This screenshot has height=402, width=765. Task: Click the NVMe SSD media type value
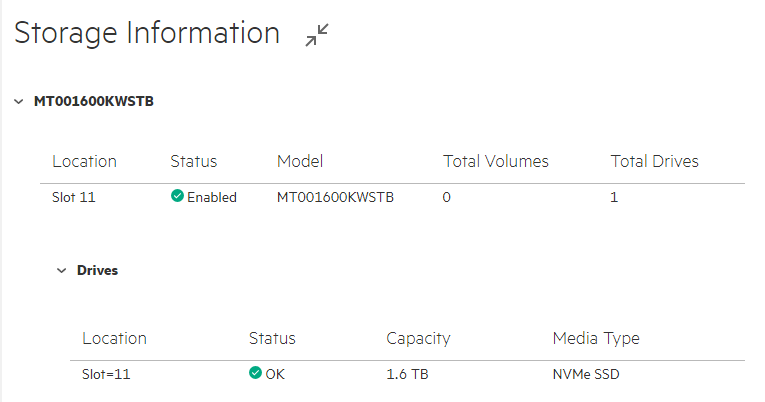(593, 375)
